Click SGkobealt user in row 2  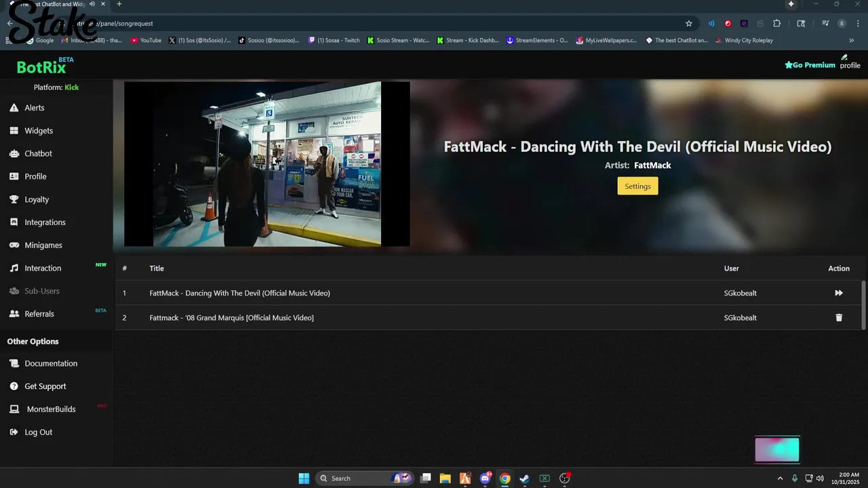[x=740, y=318]
